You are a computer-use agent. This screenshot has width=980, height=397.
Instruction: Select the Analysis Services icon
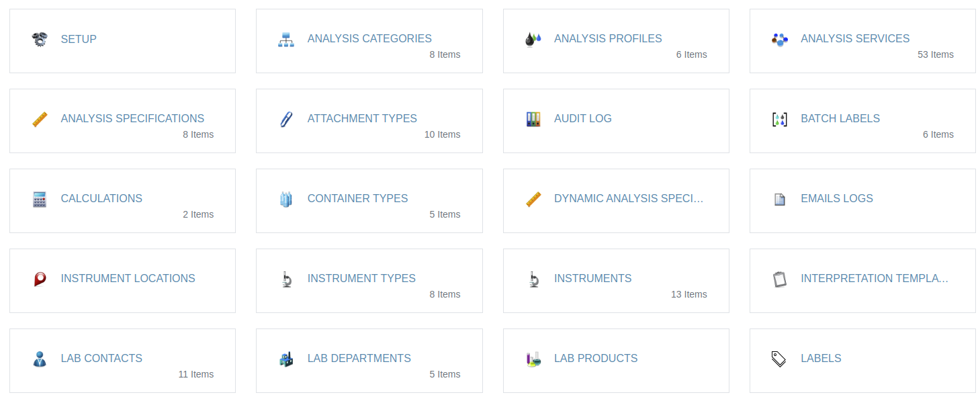tap(779, 39)
